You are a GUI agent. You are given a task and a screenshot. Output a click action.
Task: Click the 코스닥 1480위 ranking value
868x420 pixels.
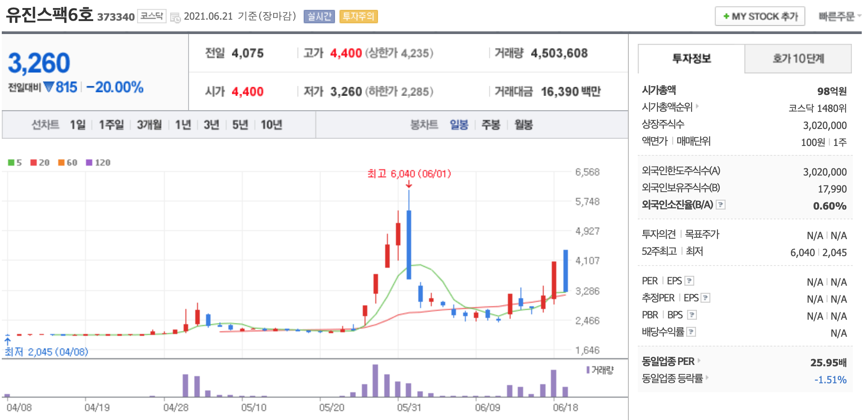tap(817, 108)
